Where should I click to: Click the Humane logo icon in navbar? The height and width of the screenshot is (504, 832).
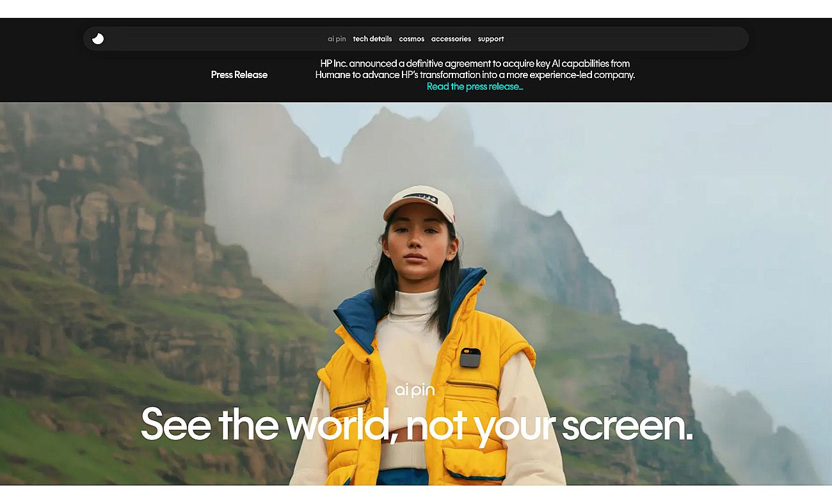coord(98,39)
